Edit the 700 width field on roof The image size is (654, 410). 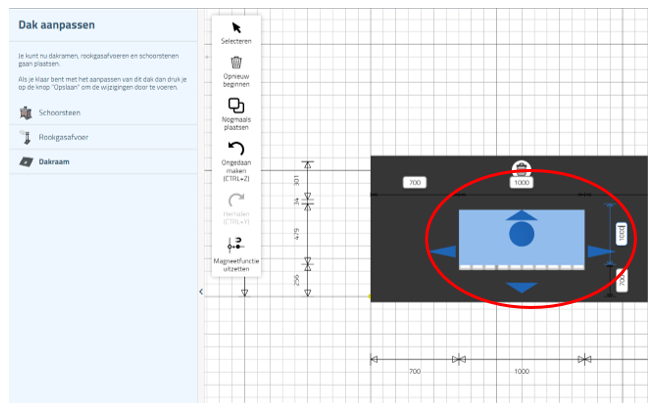pyautogui.click(x=416, y=183)
